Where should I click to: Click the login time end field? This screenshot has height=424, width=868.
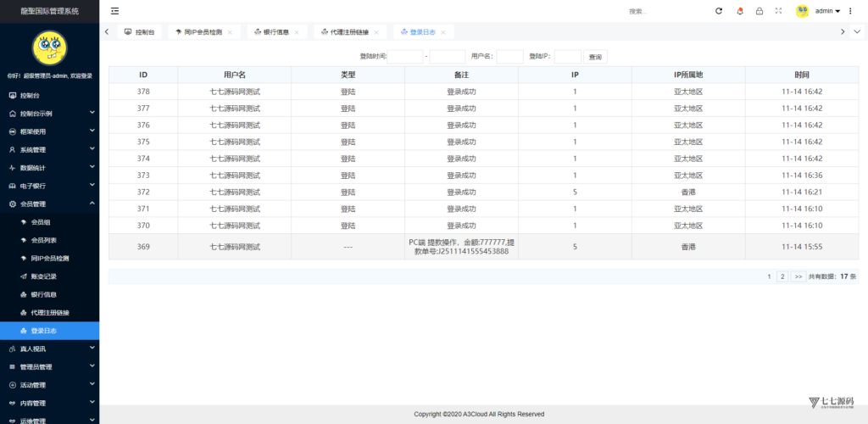[x=448, y=57]
